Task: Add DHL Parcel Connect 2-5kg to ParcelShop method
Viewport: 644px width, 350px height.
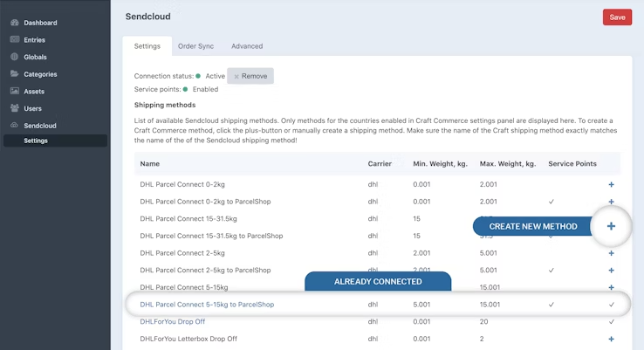Action: (611, 271)
